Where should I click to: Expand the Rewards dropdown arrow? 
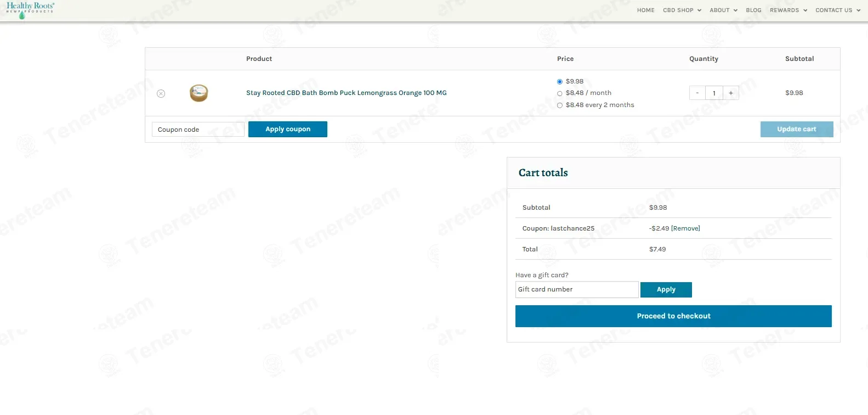click(x=805, y=10)
